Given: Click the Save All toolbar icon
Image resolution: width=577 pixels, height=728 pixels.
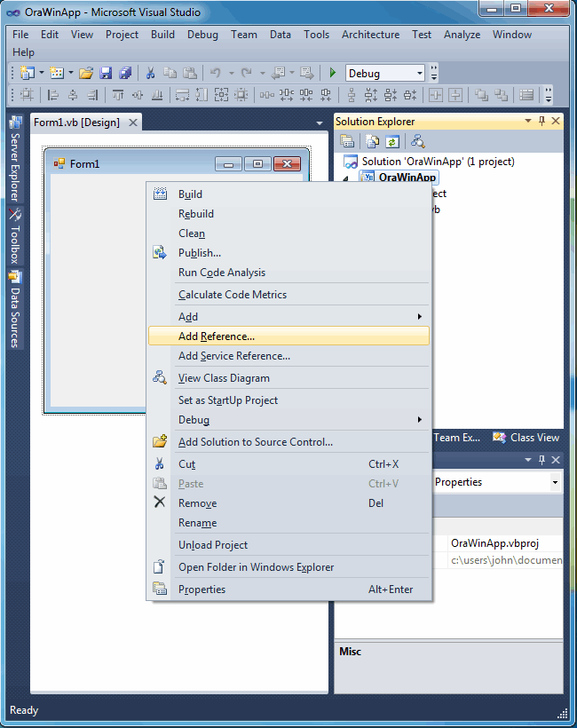Looking at the screenshot, I should click(x=125, y=73).
